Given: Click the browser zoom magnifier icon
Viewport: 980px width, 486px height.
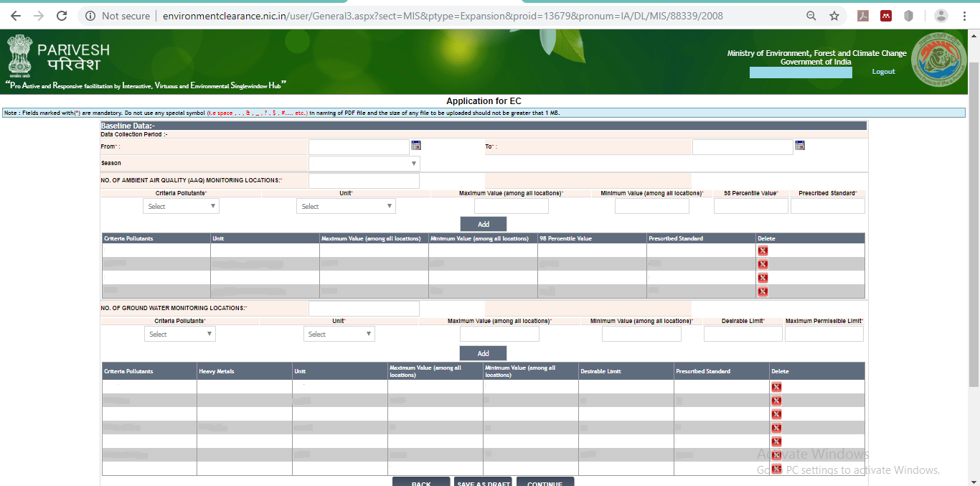Looking at the screenshot, I should click(x=811, y=16).
